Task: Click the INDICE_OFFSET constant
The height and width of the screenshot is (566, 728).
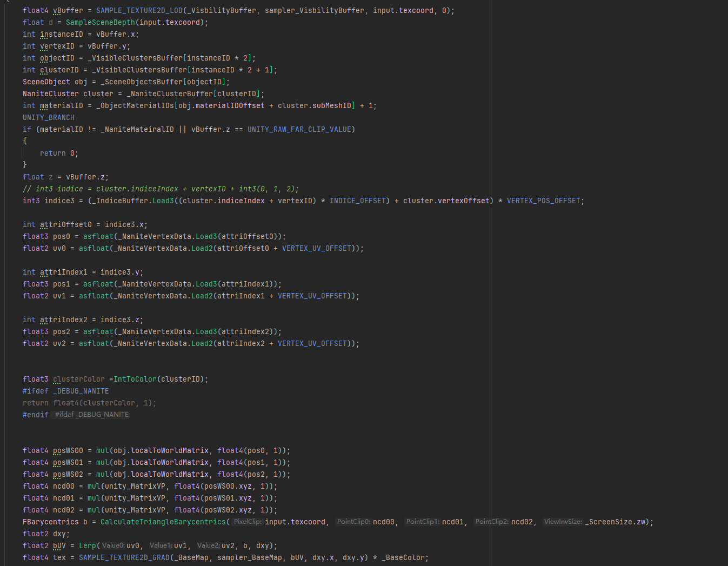Action: [357, 201]
